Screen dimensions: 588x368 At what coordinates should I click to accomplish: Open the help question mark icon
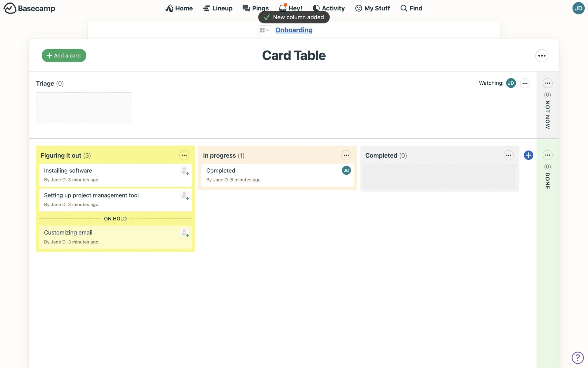(x=578, y=358)
